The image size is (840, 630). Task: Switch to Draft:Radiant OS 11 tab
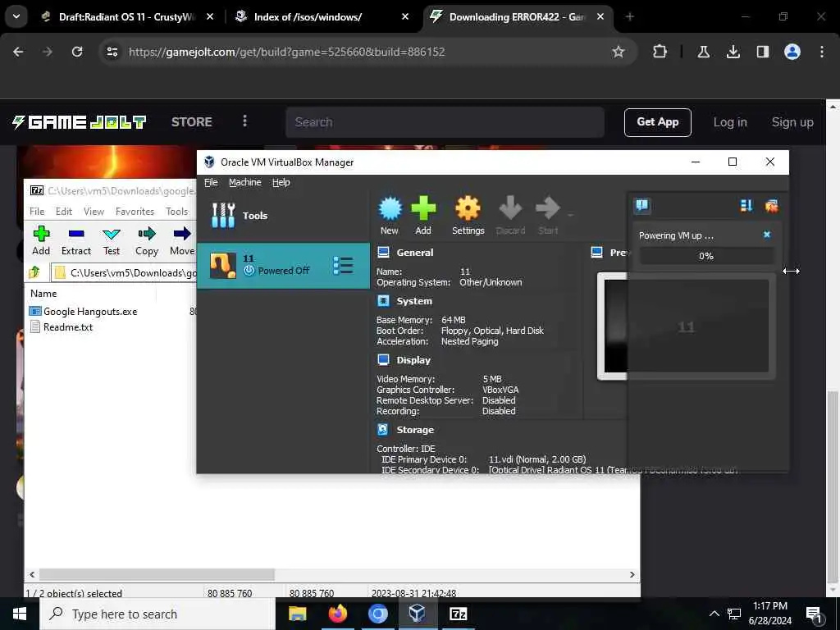tap(126, 16)
